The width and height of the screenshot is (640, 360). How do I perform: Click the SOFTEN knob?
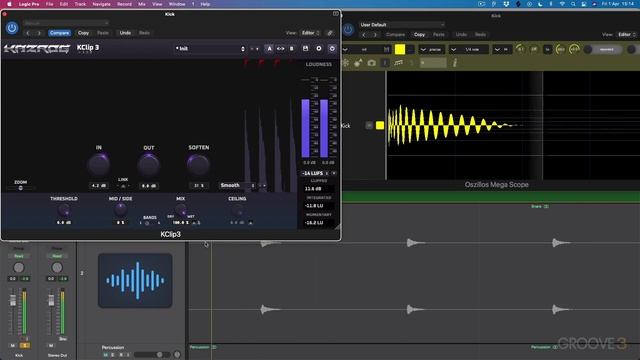point(198,165)
